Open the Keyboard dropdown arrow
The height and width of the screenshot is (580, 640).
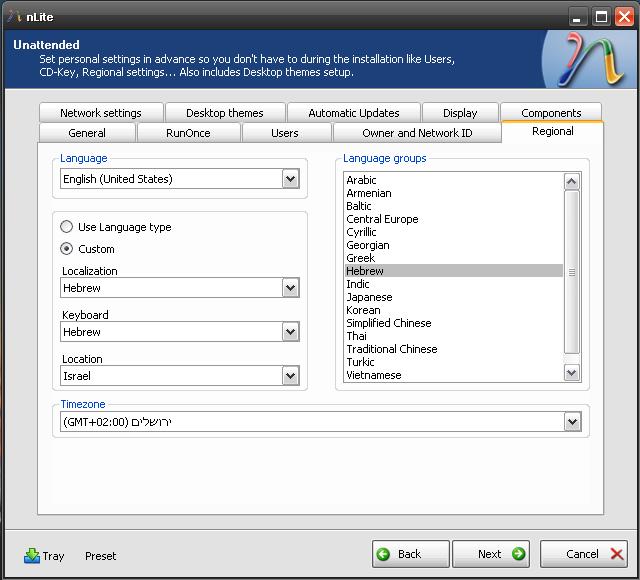pos(291,332)
